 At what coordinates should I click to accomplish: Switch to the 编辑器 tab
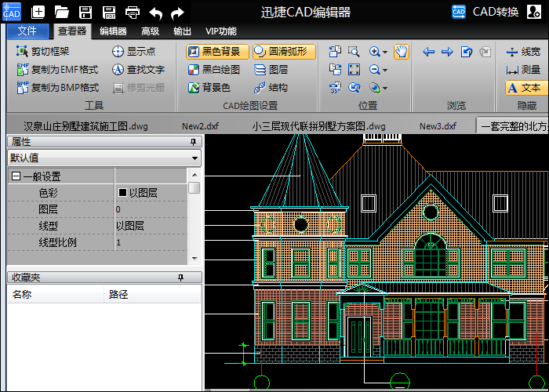(113, 31)
